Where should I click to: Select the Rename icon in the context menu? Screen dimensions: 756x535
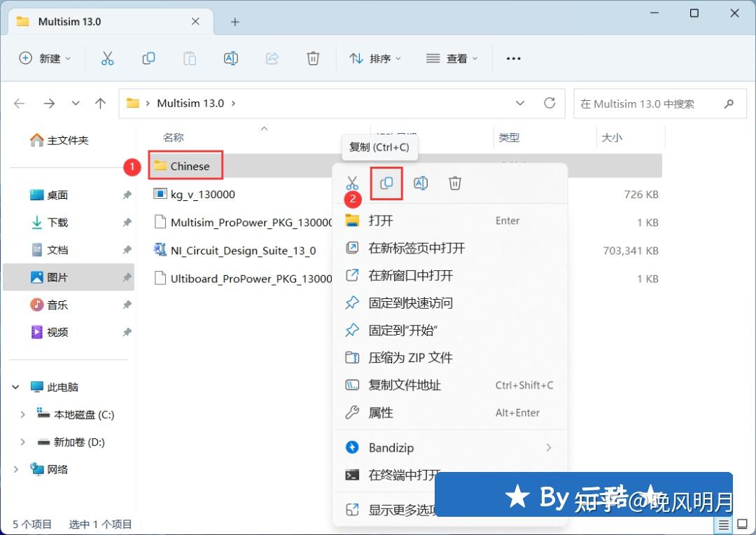tap(421, 183)
